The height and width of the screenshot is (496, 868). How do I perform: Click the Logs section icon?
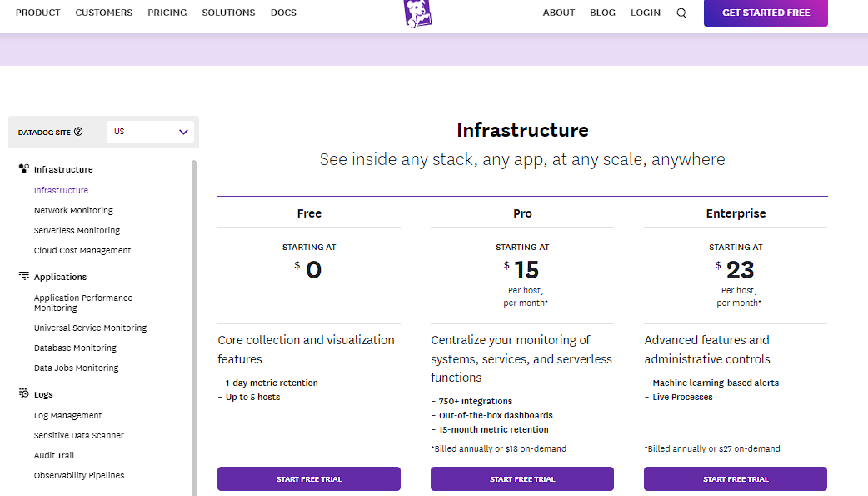tap(22, 393)
